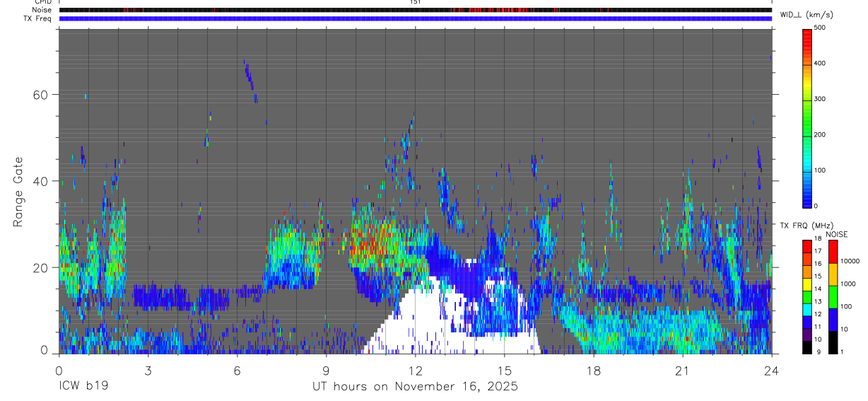The height and width of the screenshot is (401, 868).
Task: Click the '300' label on width colorbar
Action: [820, 99]
